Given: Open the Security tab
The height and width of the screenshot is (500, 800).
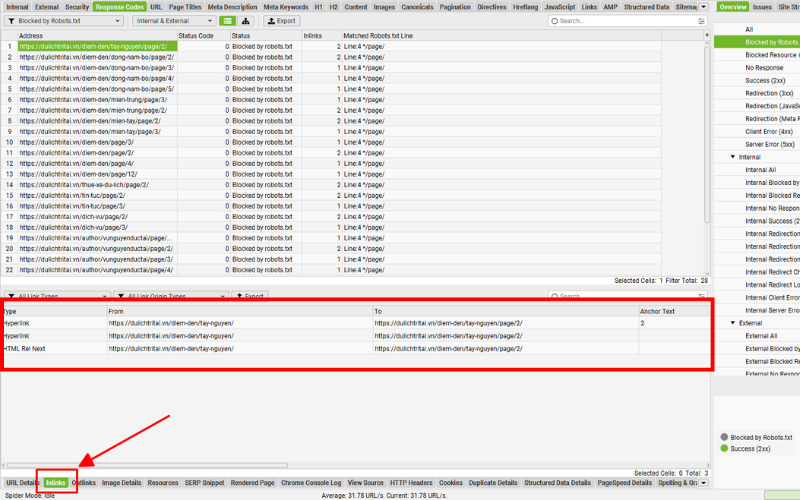Looking at the screenshot, I should (77, 7).
